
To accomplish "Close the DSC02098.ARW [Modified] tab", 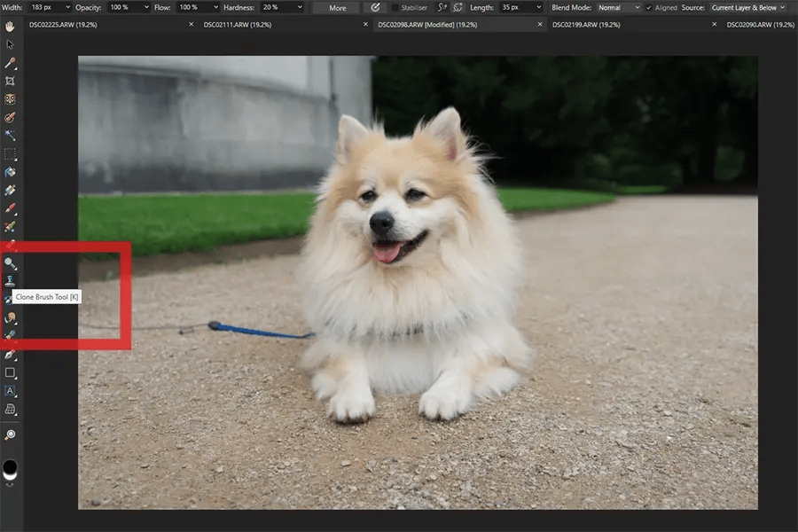I will [x=540, y=25].
